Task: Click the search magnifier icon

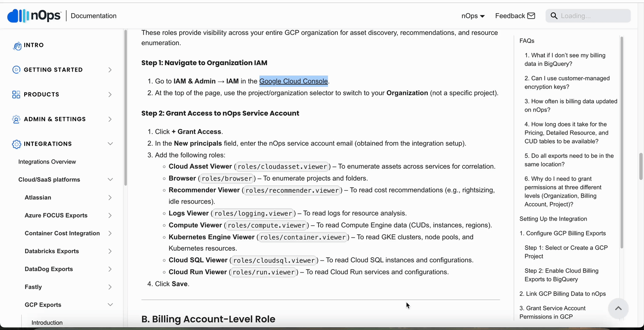Action: pos(554,15)
